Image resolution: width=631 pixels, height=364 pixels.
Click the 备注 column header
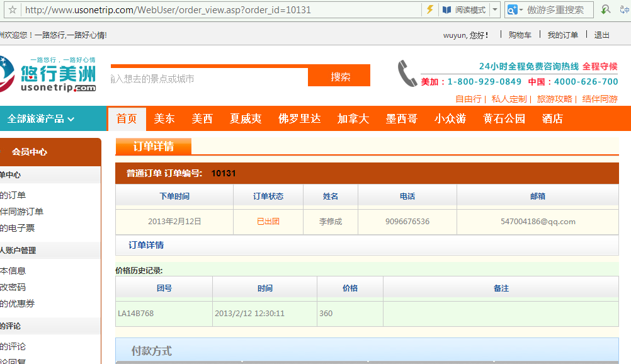[501, 288]
